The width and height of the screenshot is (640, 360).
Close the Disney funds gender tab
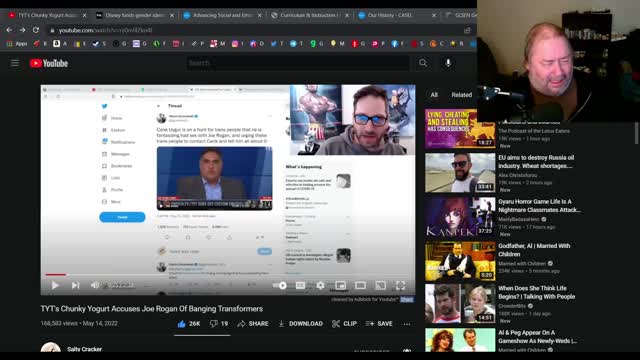172,15
